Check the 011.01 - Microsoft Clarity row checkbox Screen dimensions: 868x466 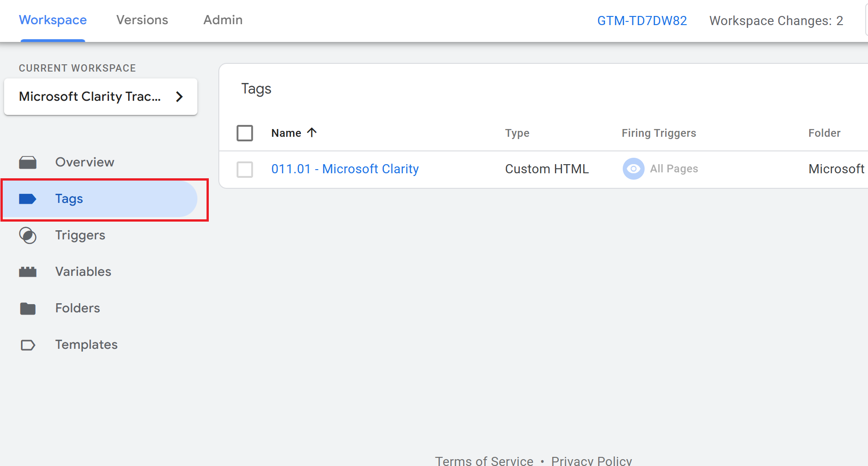point(245,169)
